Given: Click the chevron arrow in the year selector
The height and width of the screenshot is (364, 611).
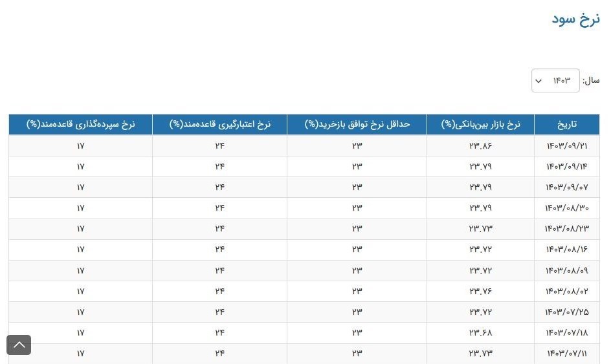Looking at the screenshot, I should click(539, 81).
